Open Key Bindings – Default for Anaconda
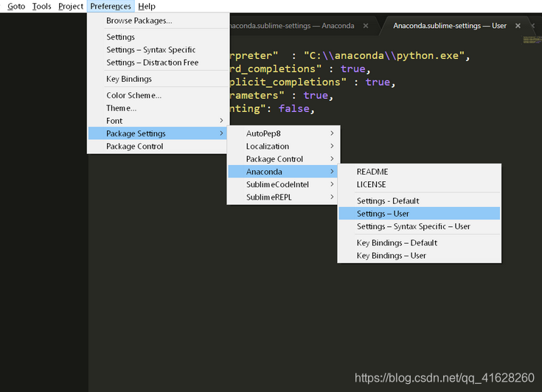Viewport: 542px width, 392px height. pos(420,243)
